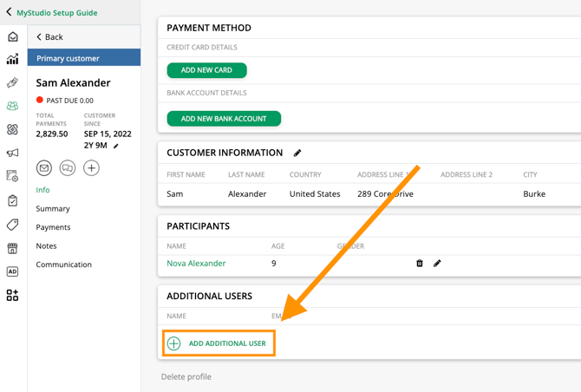The image size is (581, 392).
Task: Switch to the Payments menu item
Action: 53,227
